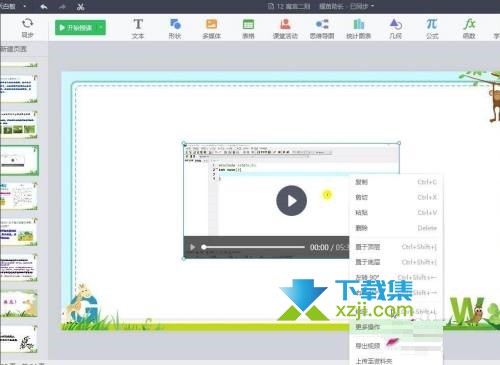Click small play button in video control bar

point(192,247)
